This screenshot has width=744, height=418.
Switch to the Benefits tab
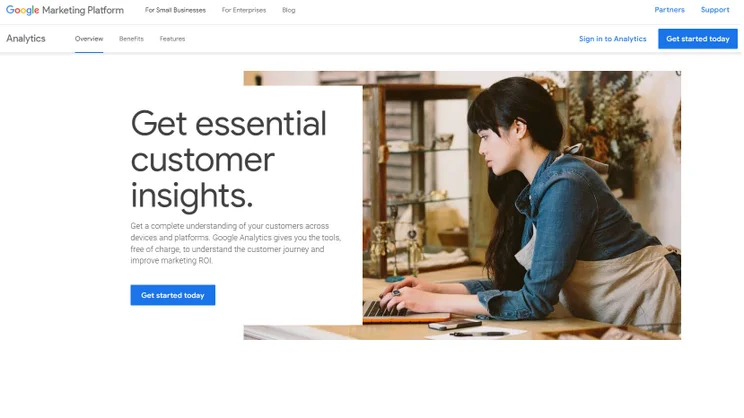coord(131,39)
